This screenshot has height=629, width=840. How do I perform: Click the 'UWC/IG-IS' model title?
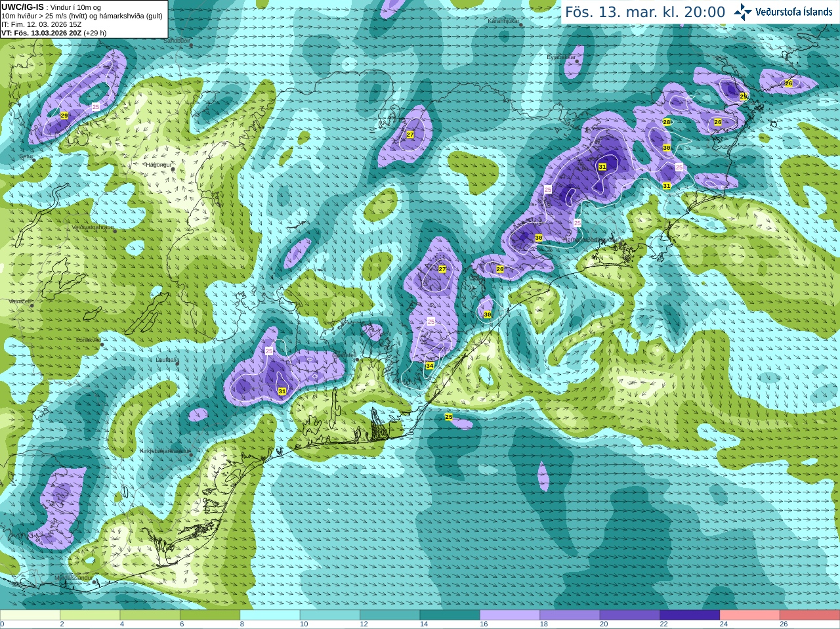pyautogui.click(x=22, y=7)
